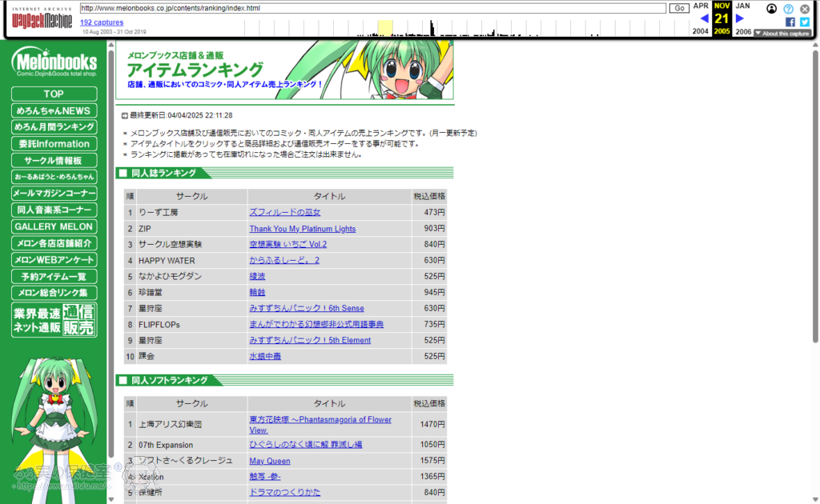Open めろんちゃんNEWS sidebar item
The width and height of the screenshot is (820, 504).
54,110
